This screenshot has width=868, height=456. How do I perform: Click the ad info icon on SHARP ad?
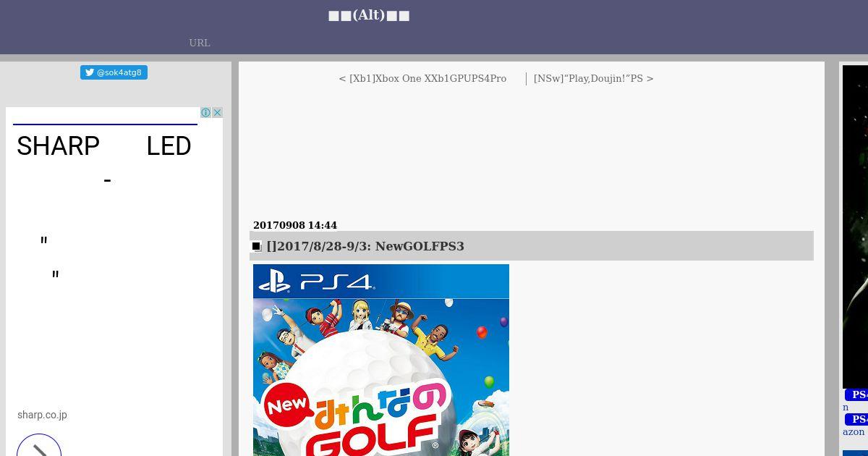(205, 112)
